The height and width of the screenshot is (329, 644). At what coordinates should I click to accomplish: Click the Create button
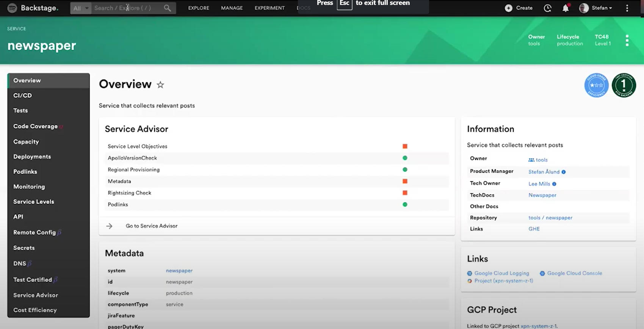point(519,8)
